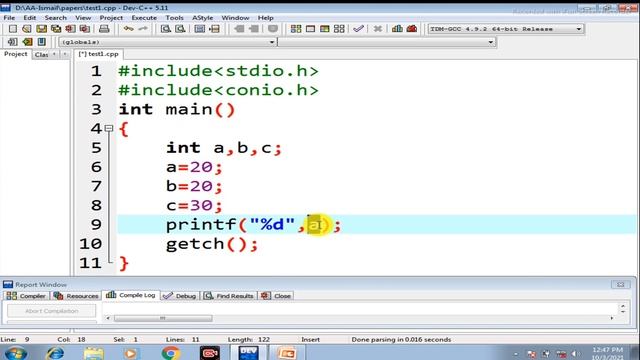Run the program with the Run icon
Screen dimensions: 640x360
310,29
